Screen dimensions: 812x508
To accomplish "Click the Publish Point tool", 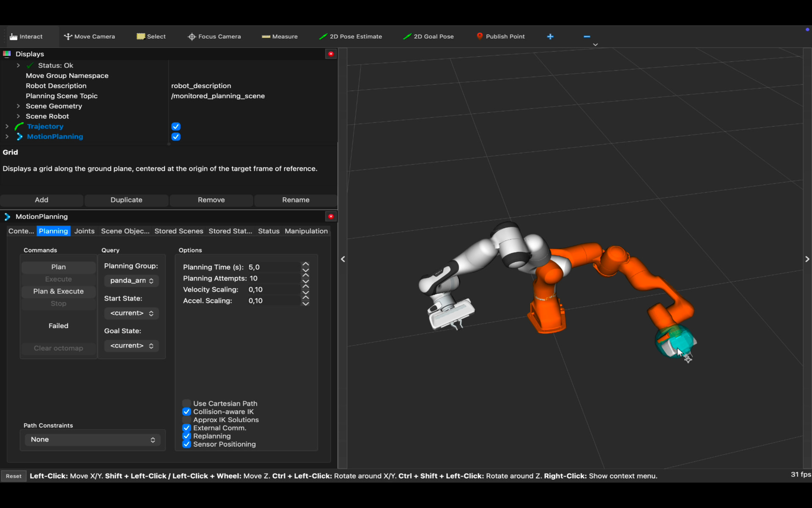I will 500,36.
